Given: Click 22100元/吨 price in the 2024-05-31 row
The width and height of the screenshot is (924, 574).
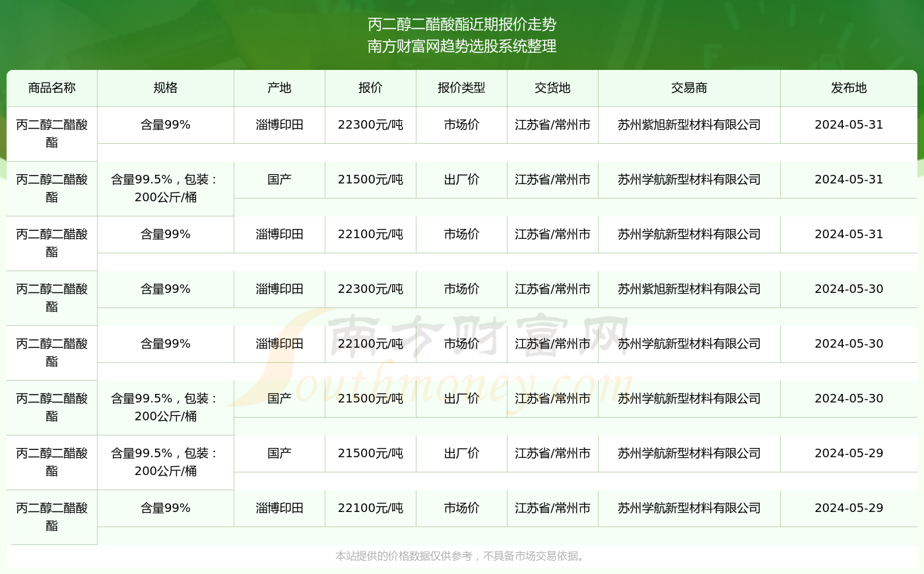Looking at the screenshot, I should [x=370, y=234].
